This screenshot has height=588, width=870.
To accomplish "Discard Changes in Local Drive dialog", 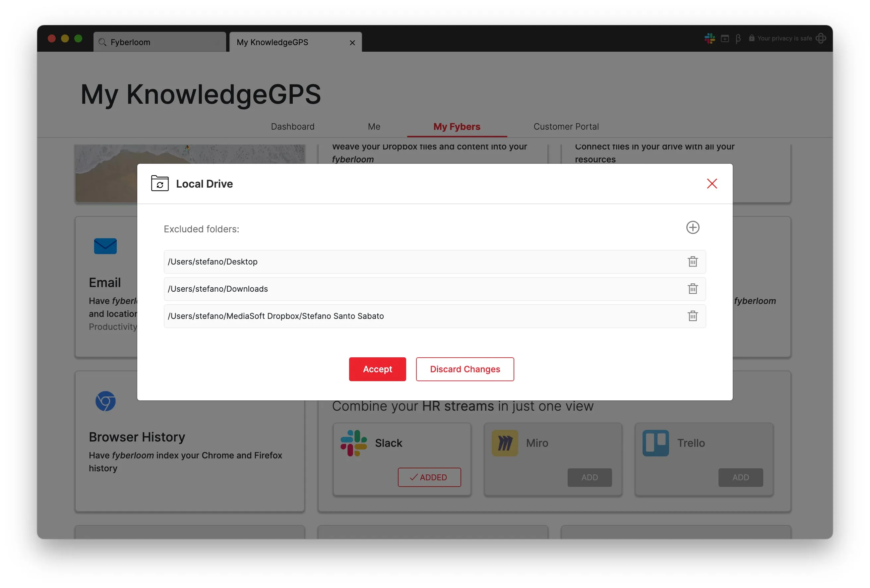I will pos(465,369).
